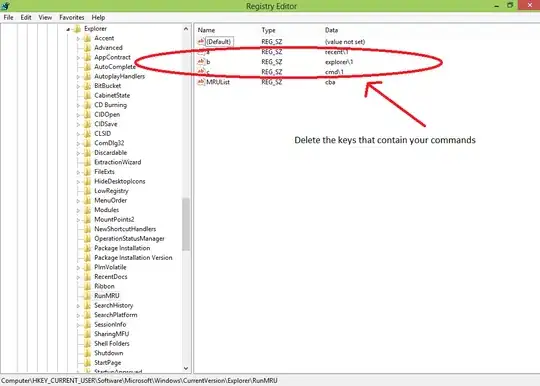Click the Discardable folder icon
Screen dimensions: 540x386
87,153
